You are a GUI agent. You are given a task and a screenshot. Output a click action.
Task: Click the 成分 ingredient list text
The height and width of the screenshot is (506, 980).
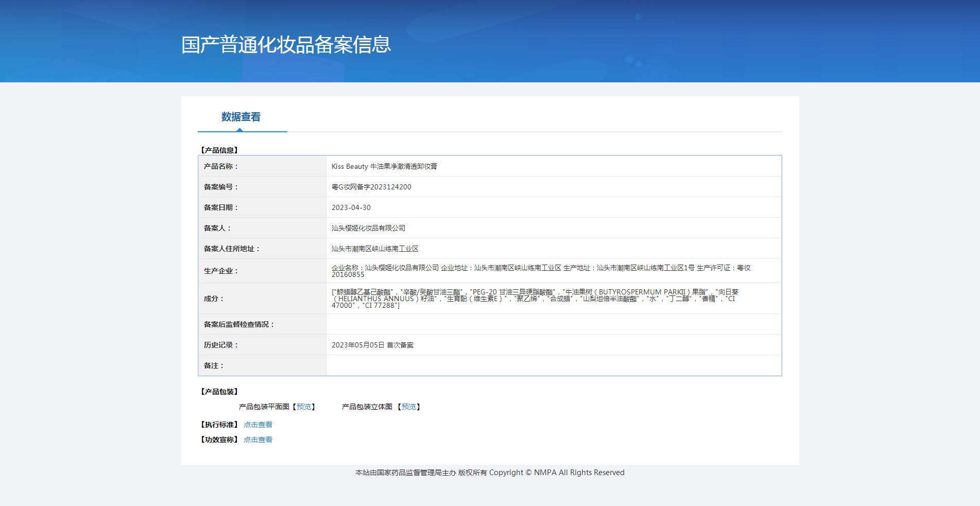[x=535, y=299]
